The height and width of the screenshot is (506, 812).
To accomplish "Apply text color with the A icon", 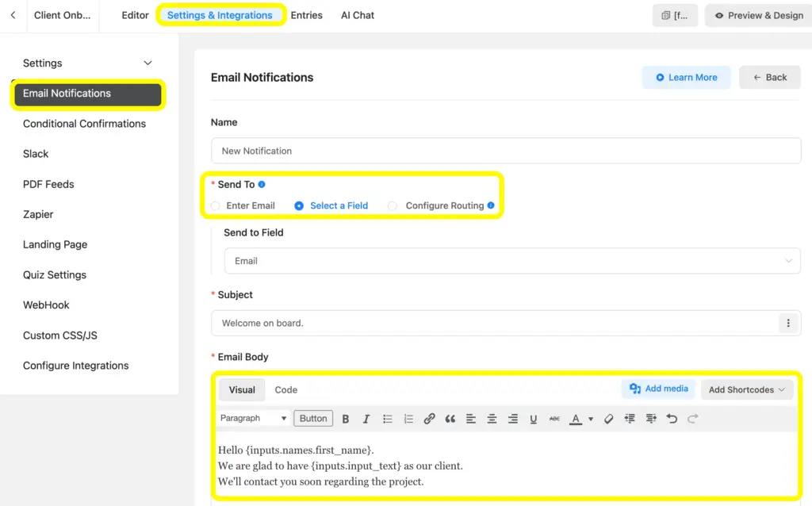I will pos(576,419).
